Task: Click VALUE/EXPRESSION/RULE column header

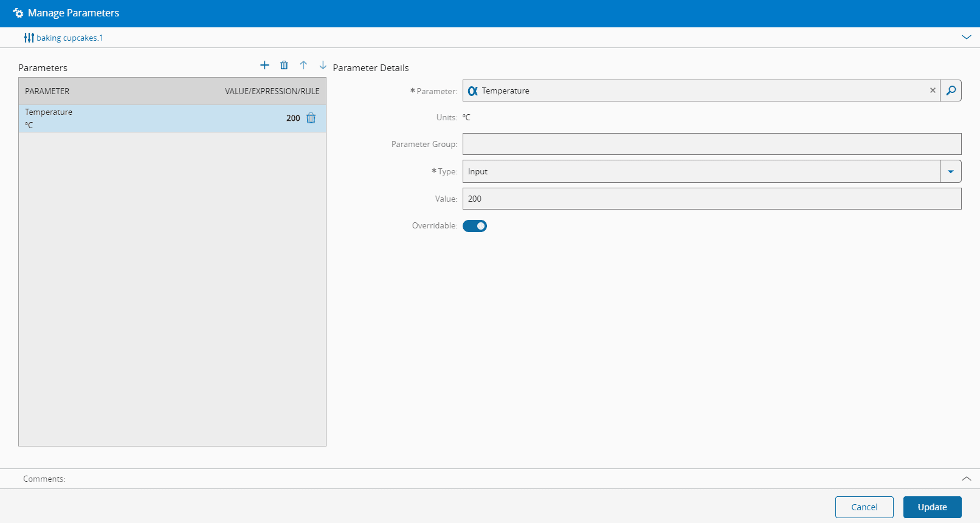Action: 272,91
